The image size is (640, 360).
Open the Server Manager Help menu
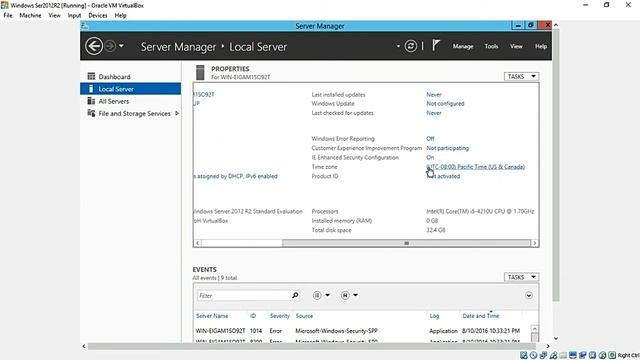(541, 46)
